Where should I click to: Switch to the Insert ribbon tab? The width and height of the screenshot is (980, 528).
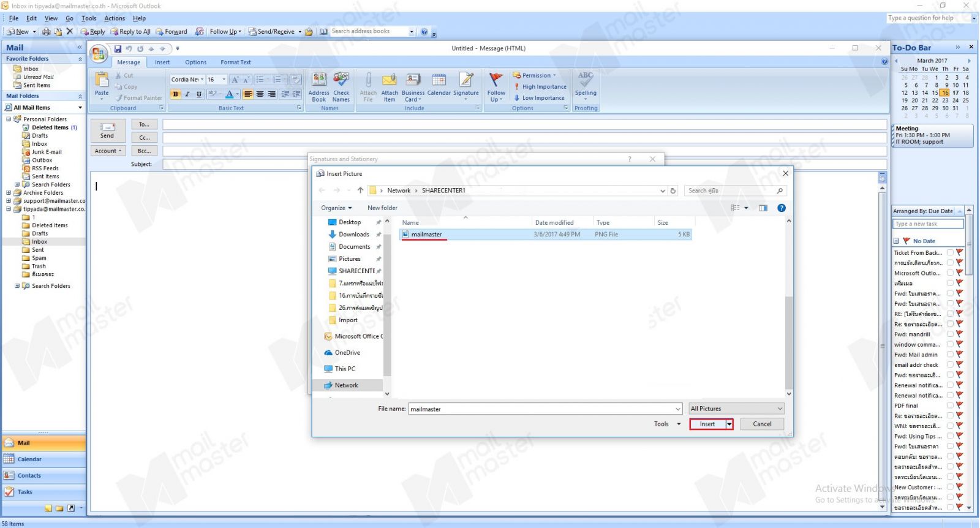click(x=162, y=62)
